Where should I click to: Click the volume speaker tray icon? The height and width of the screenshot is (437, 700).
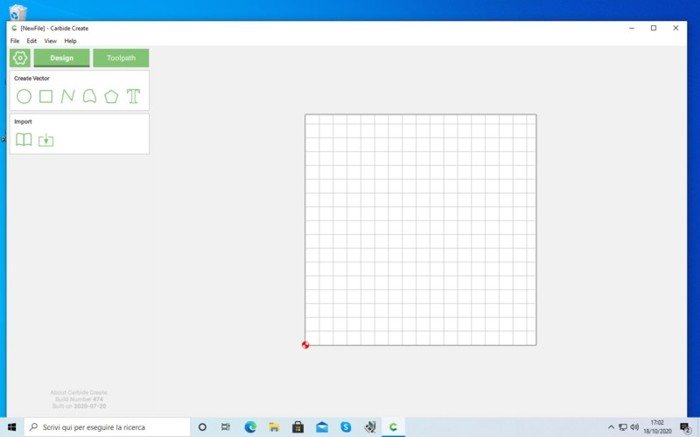(x=634, y=427)
